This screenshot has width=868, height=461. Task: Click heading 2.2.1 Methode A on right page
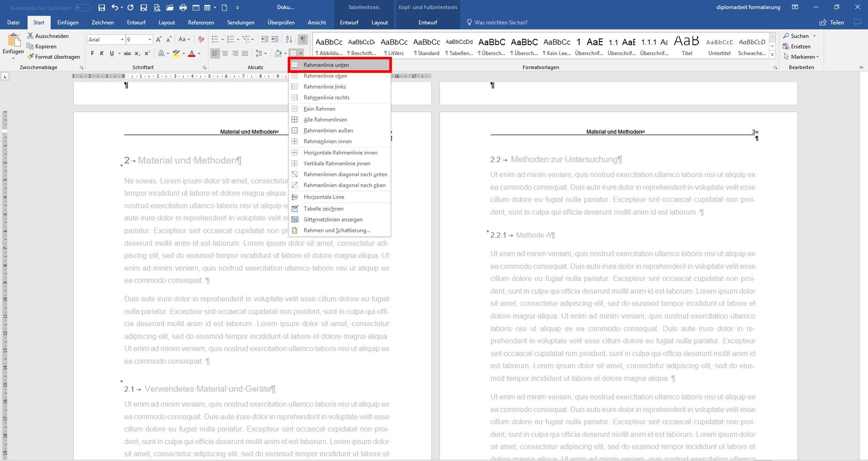[x=523, y=235]
